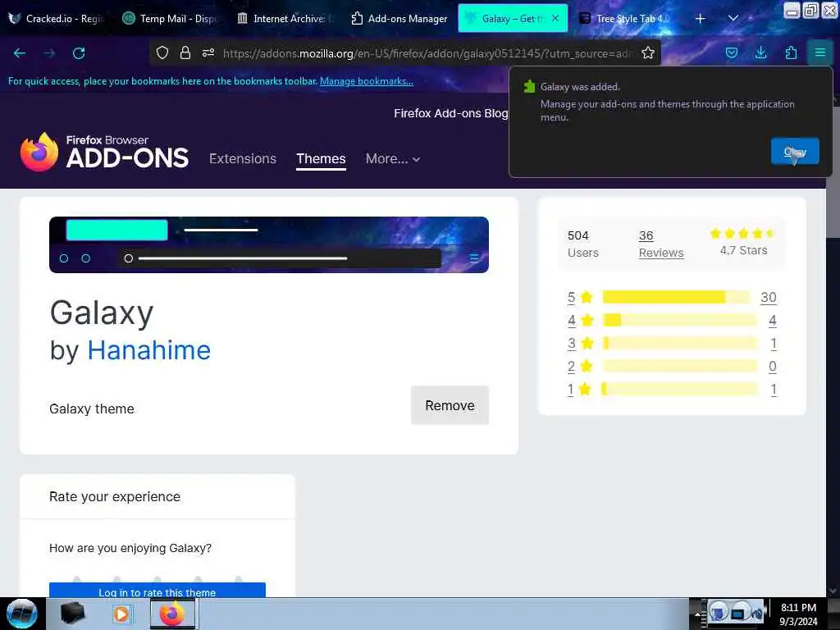Click the 4-star rating bar

pos(680,321)
